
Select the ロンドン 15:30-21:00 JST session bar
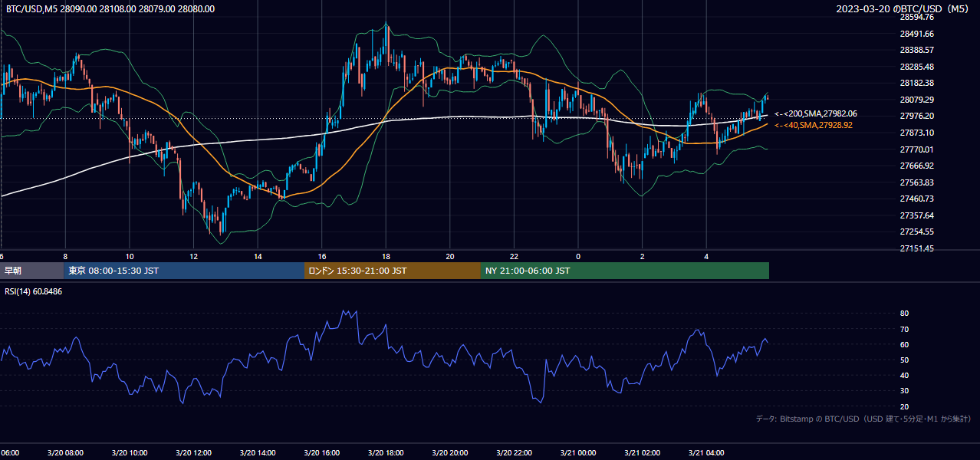393,271
